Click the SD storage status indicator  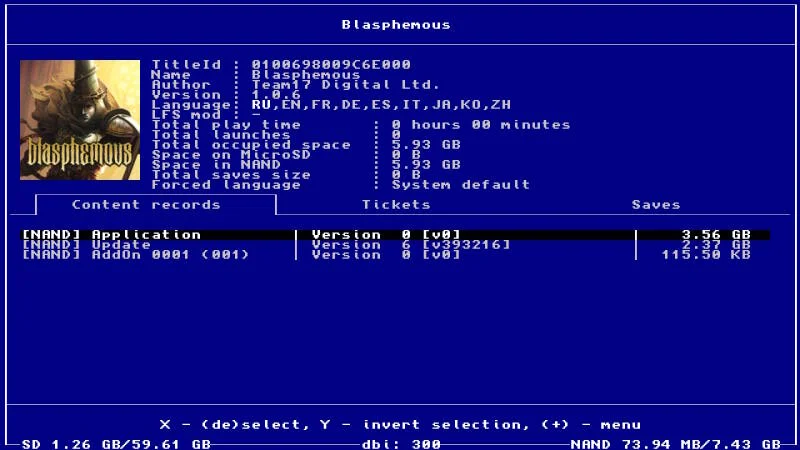click(x=116, y=443)
